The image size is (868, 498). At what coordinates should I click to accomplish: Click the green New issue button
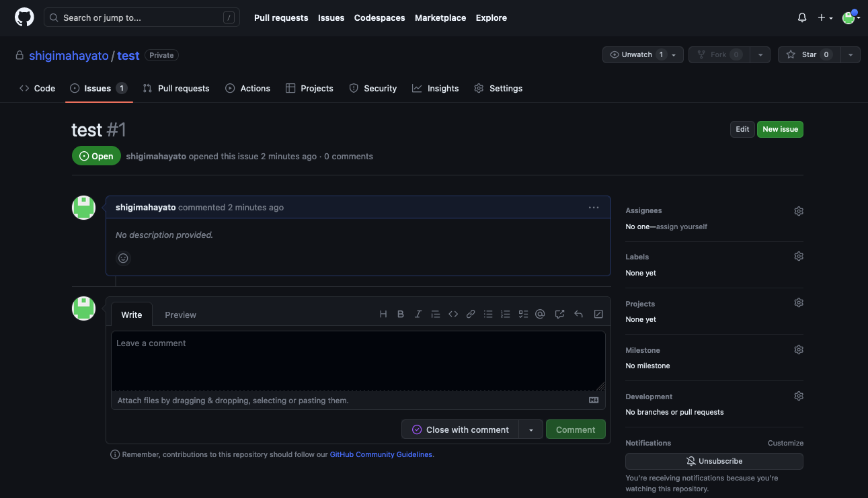coord(780,129)
